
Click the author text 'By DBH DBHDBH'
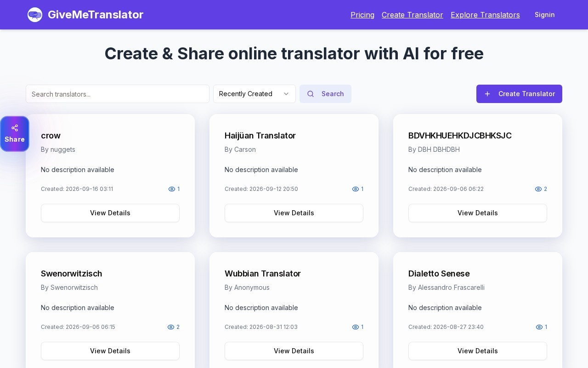(434, 149)
